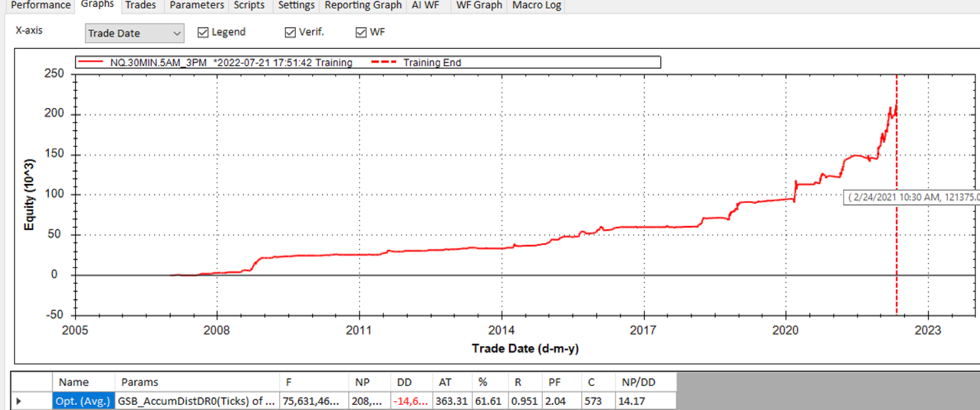Open the AI WF tab
Screen dimensions: 980x410
click(x=425, y=5)
